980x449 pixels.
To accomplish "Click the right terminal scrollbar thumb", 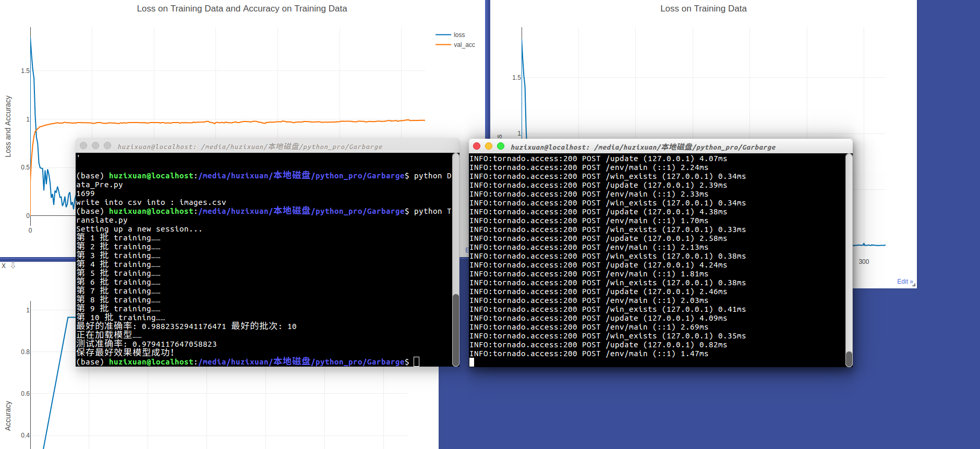I will point(849,359).
